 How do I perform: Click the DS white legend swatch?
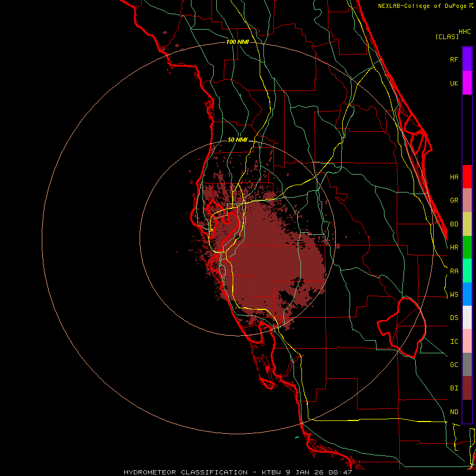(x=467, y=317)
